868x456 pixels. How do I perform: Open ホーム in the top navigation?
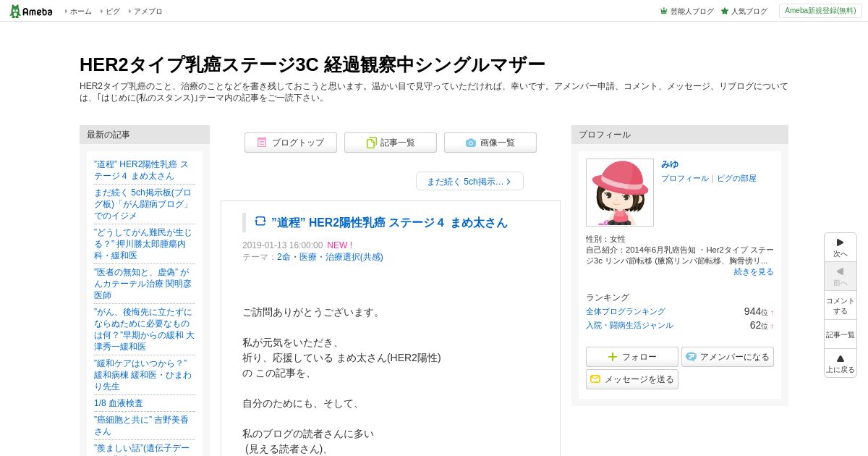(80, 11)
